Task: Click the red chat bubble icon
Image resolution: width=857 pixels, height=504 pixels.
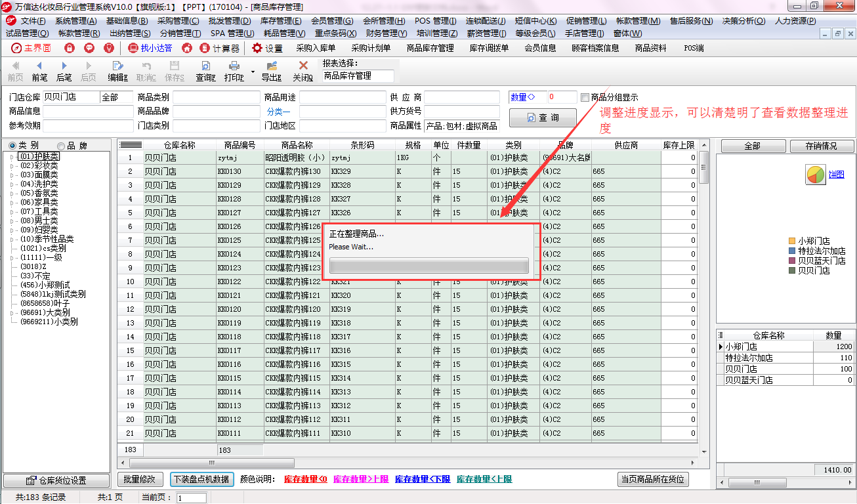Action: tap(89, 48)
